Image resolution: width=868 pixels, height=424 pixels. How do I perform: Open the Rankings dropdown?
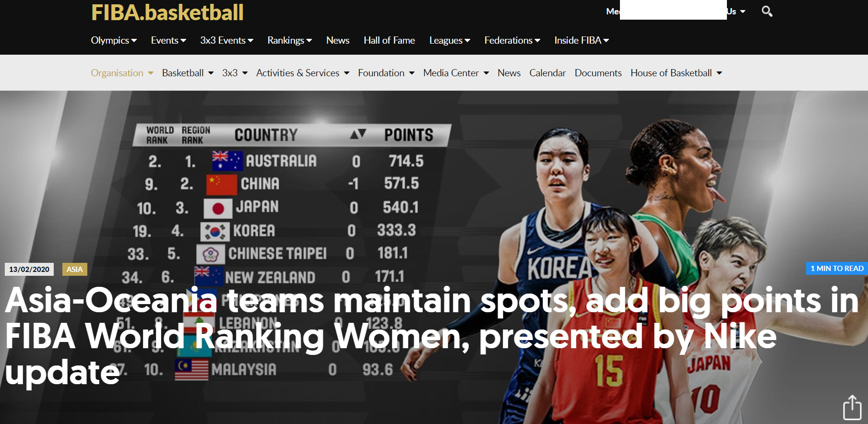(x=290, y=40)
